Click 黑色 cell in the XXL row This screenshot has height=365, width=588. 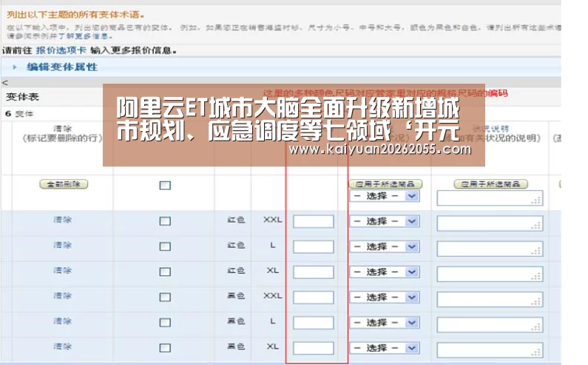pos(236,295)
